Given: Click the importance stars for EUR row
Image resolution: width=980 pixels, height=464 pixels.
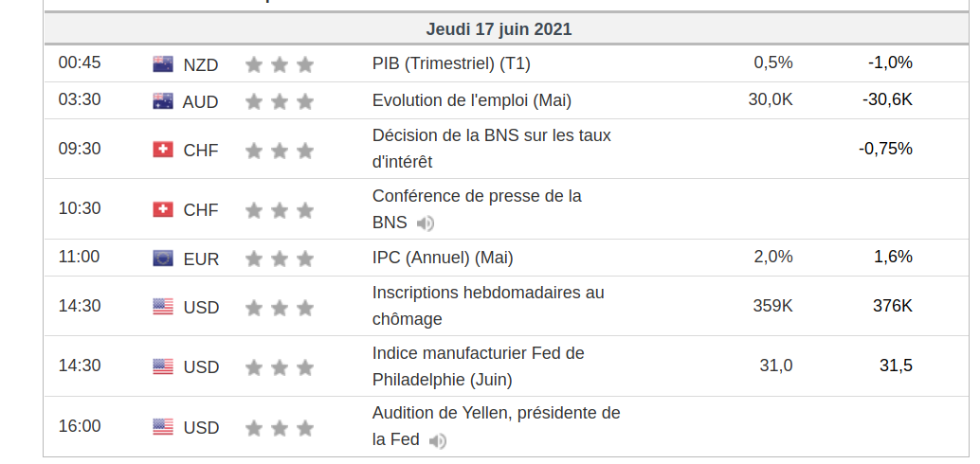Looking at the screenshot, I should point(279,259).
